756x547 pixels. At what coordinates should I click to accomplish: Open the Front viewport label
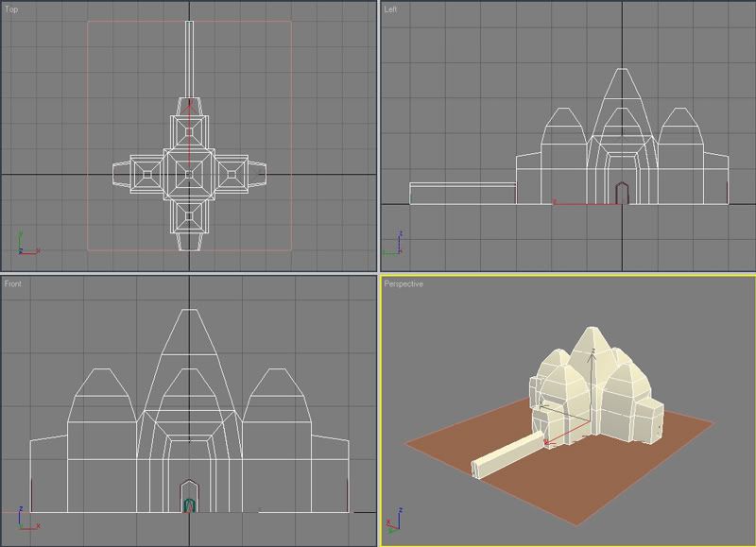coord(13,283)
